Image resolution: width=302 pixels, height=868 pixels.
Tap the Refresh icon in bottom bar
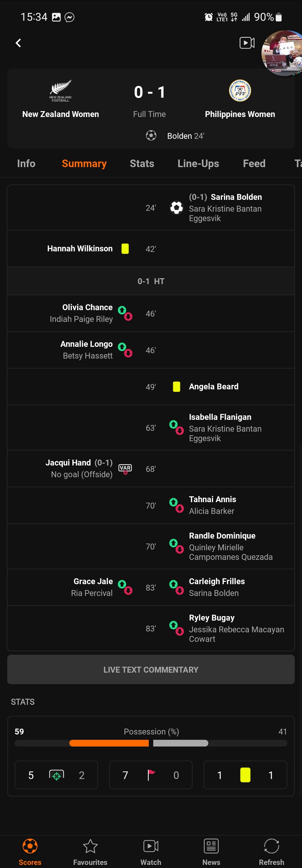271,852
